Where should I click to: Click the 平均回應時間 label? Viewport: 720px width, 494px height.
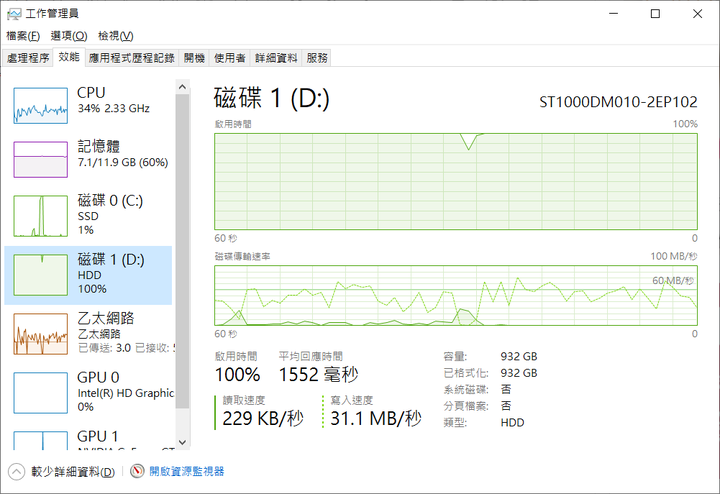(311, 356)
